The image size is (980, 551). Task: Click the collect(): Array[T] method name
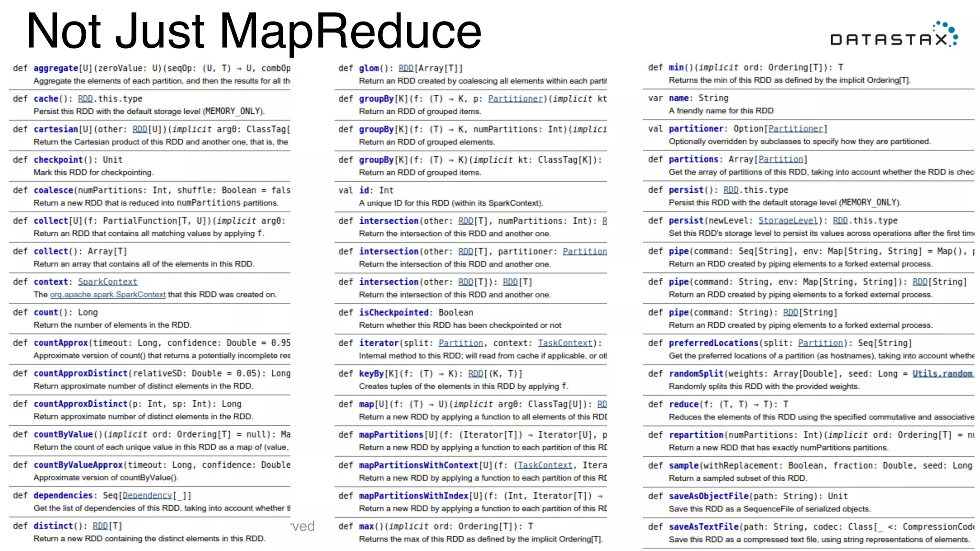coord(51,251)
